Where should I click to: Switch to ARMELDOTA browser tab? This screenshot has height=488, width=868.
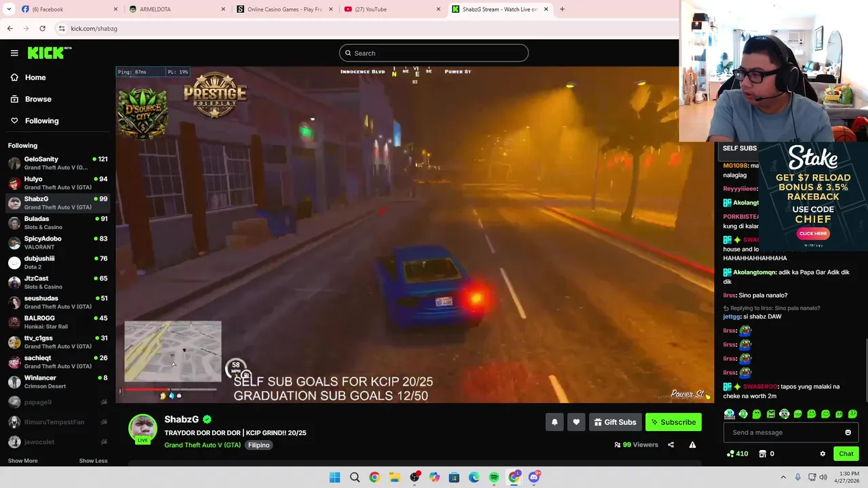175,9
